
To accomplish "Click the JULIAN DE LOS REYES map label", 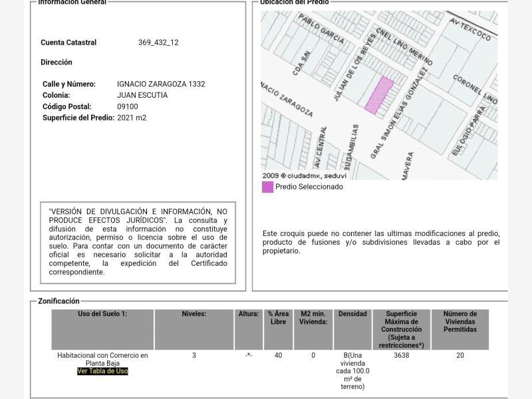I will coord(354,67).
